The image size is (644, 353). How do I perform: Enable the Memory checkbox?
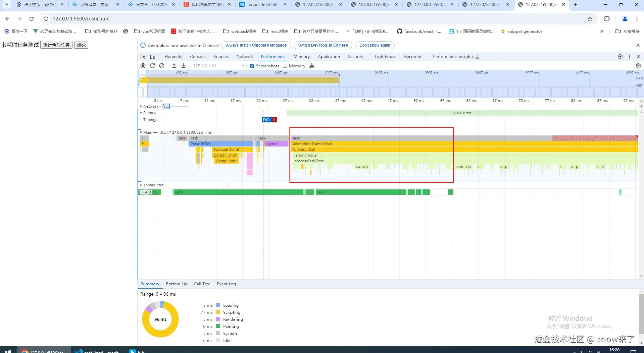[x=285, y=66]
